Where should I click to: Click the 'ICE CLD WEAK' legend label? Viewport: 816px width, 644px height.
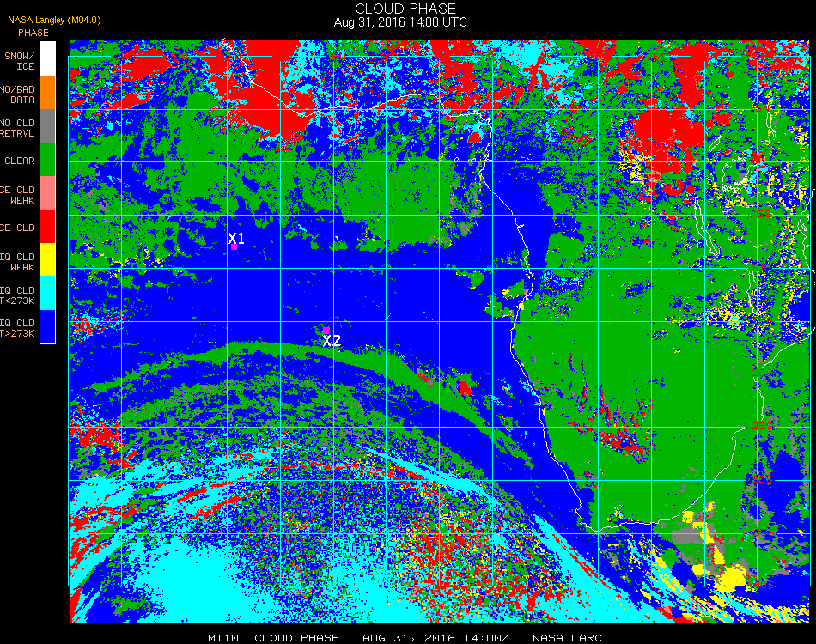pyautogui.click(x=18, y=195)
